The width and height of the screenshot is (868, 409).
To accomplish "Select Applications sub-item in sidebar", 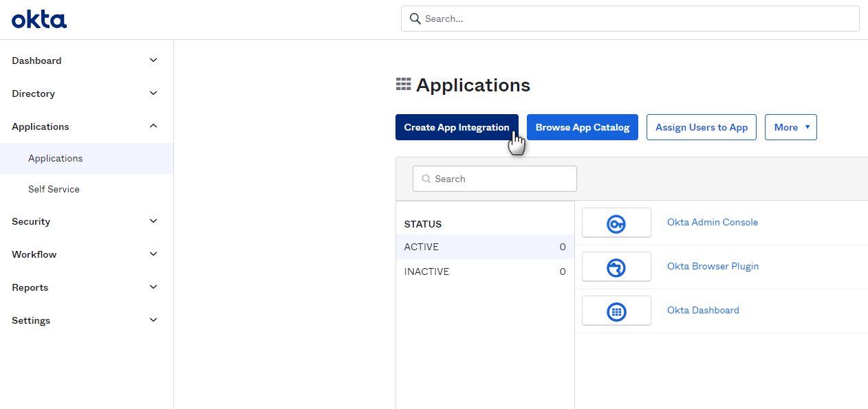I will 55,158.
